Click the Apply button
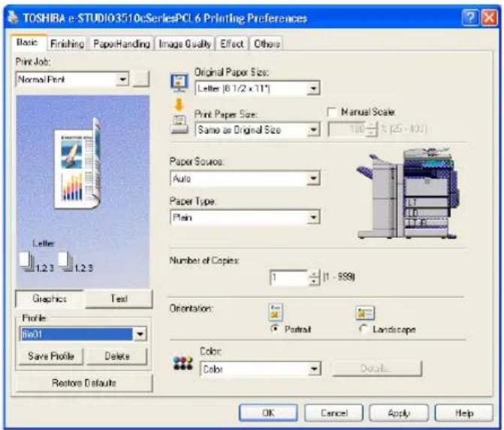The width and height of the screenshot is (504, 430). coord(399,413)
